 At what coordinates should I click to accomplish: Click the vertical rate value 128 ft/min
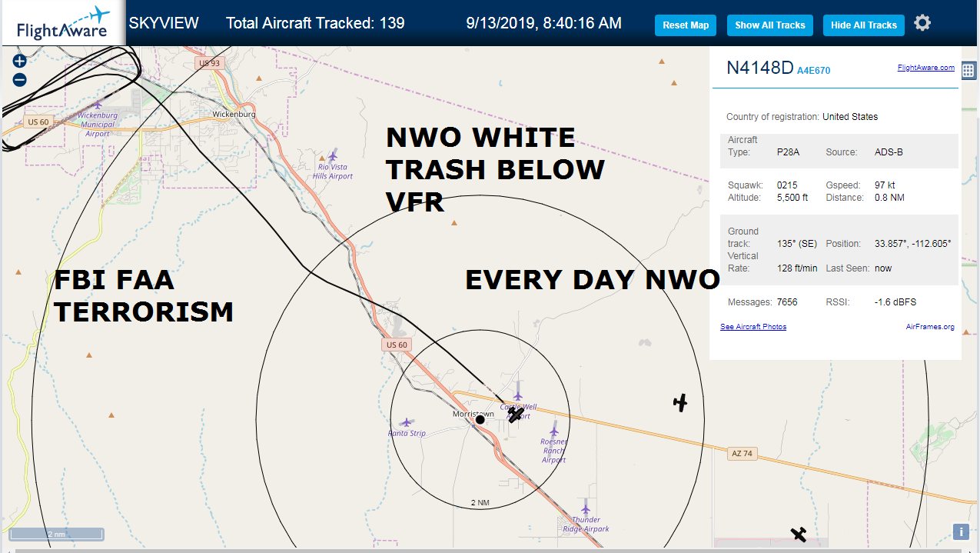798,268
